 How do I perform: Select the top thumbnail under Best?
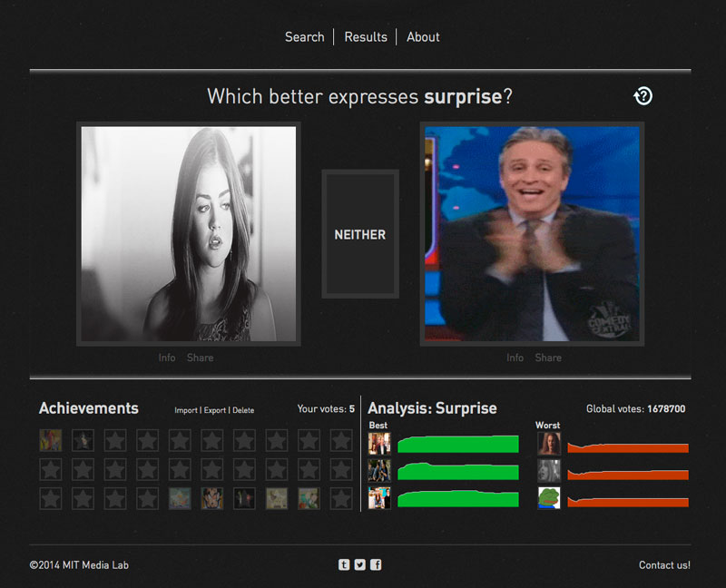tap(379, 443)
